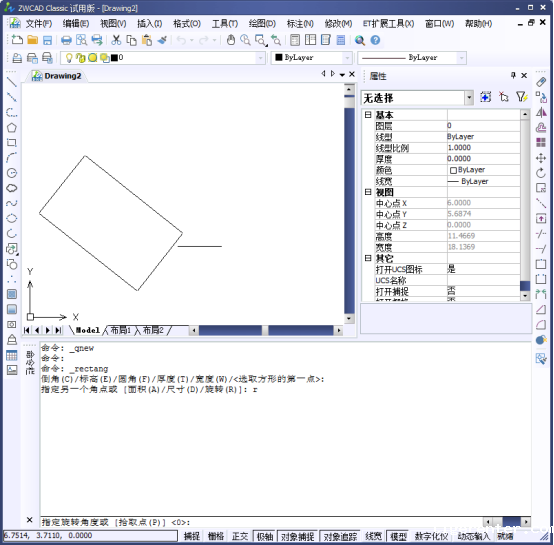Open the 编辑(E) menu
554x545 pixels.
point(76,24)
